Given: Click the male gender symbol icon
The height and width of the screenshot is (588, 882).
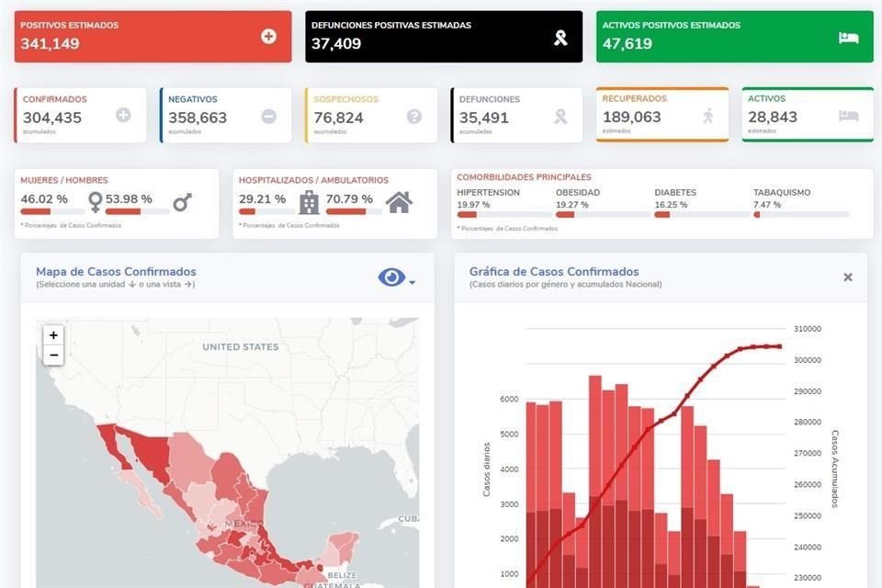Looking at the screenshot, I should [x=182, y=202].
